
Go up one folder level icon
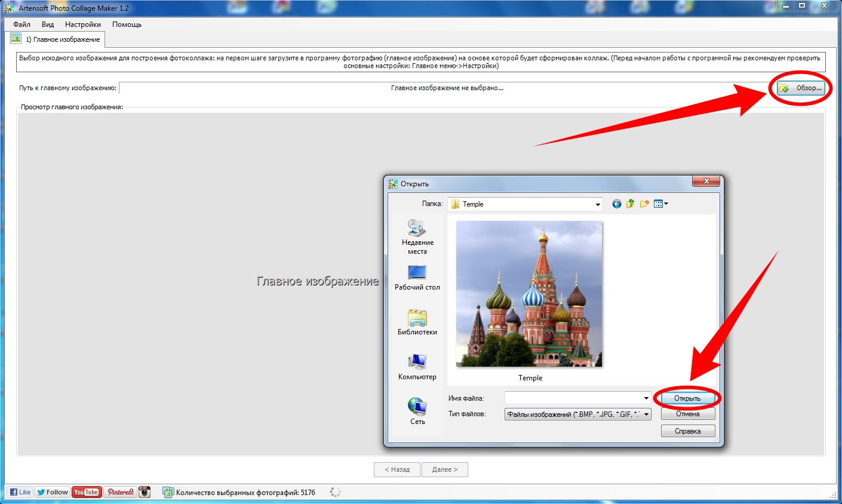[631, 204]
